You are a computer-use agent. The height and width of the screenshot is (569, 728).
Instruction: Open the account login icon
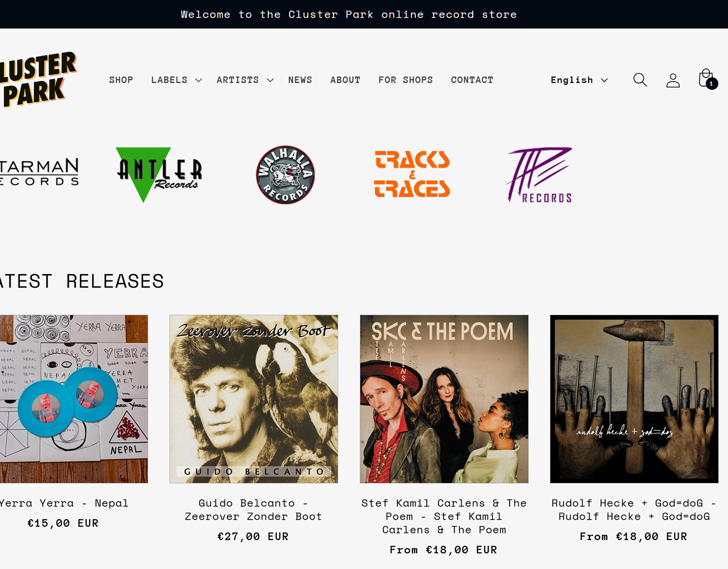673,80
